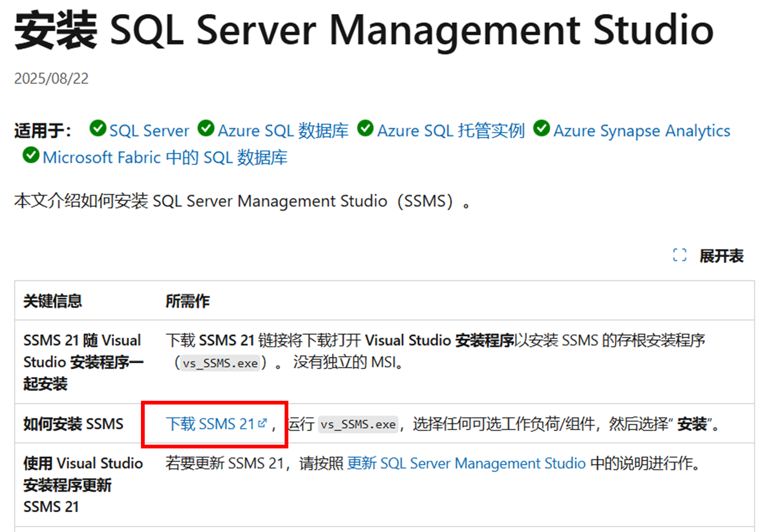
Task: Click the 所需作 column header
Action: 188,301
